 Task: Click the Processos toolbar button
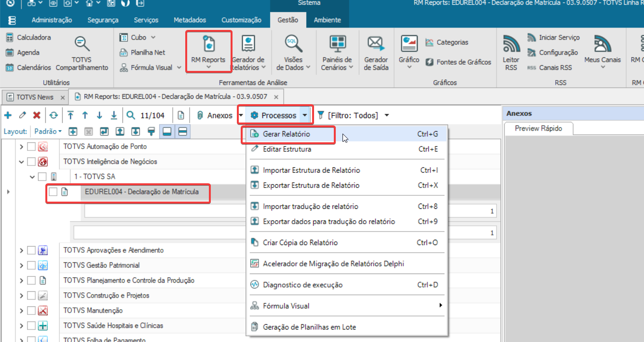coord(274,115)
